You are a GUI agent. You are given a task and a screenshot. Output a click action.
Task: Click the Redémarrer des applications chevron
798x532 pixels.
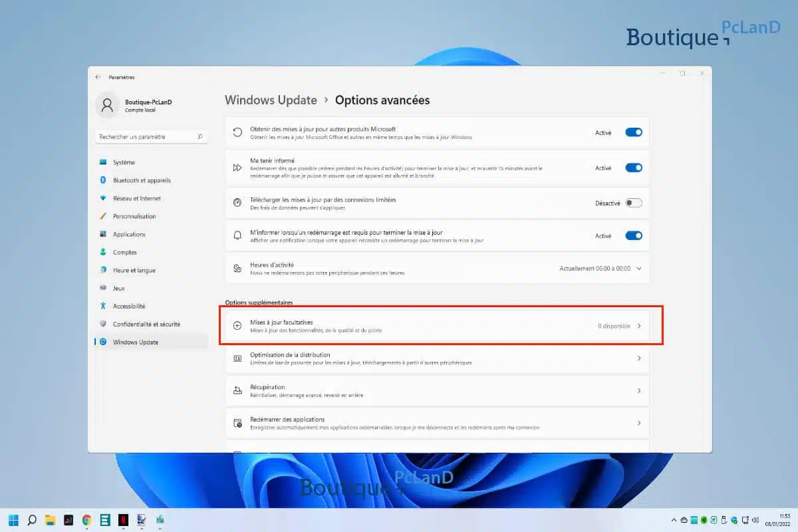639,423
